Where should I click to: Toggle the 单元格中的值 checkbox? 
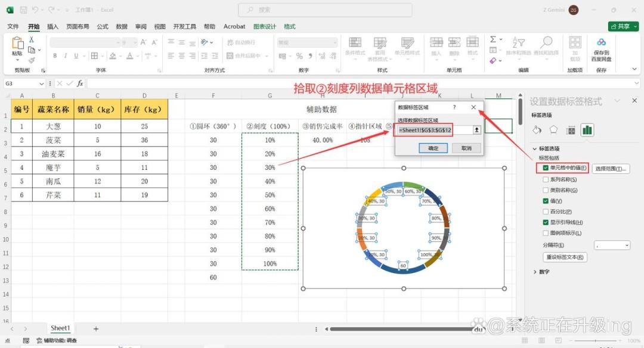(546, 168)
